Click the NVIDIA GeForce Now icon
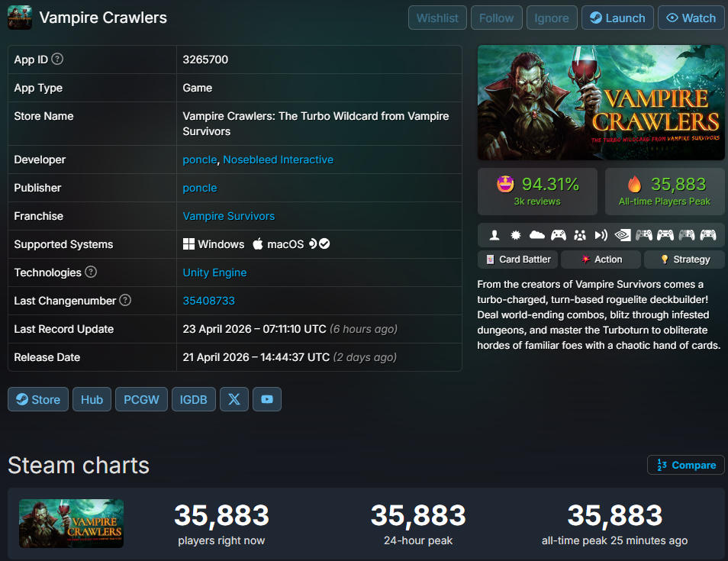 click(x=623, y=235)
